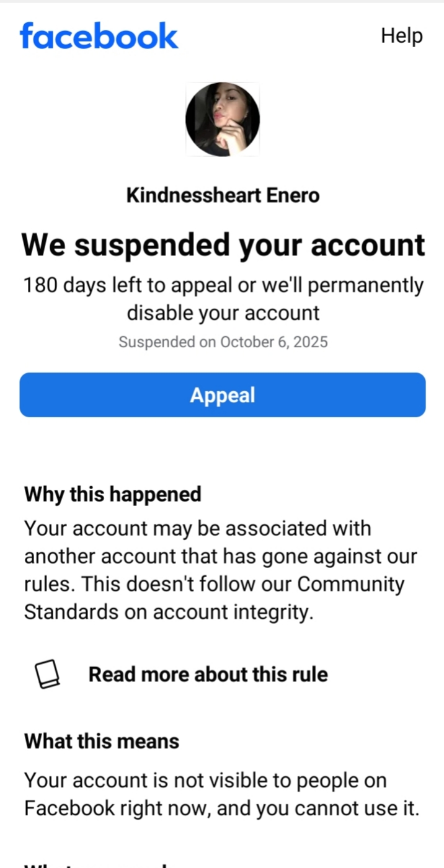Click the book icon beside the rule link
444x868 pixels.
pyautogui.click(x=48, y=674)
